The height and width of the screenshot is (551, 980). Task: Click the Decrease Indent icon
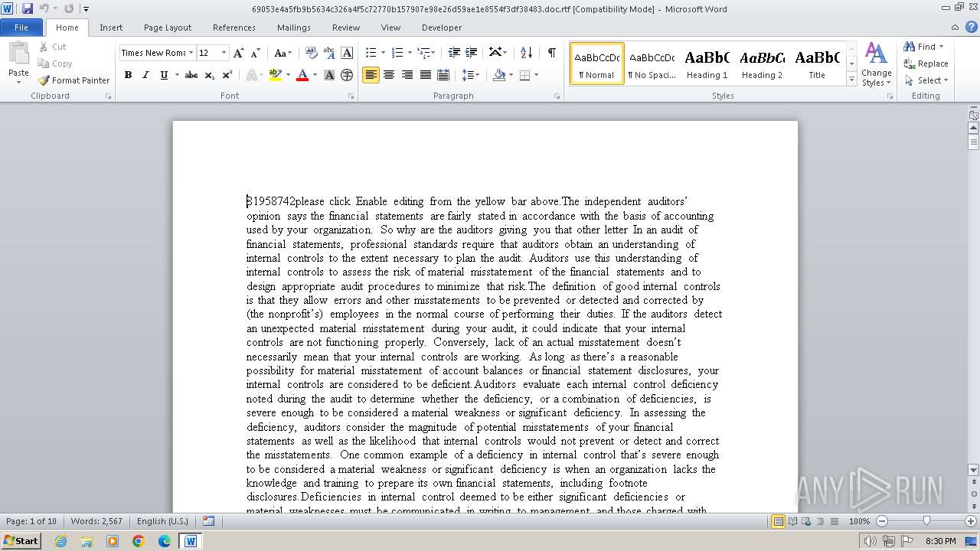coord(454,53)
